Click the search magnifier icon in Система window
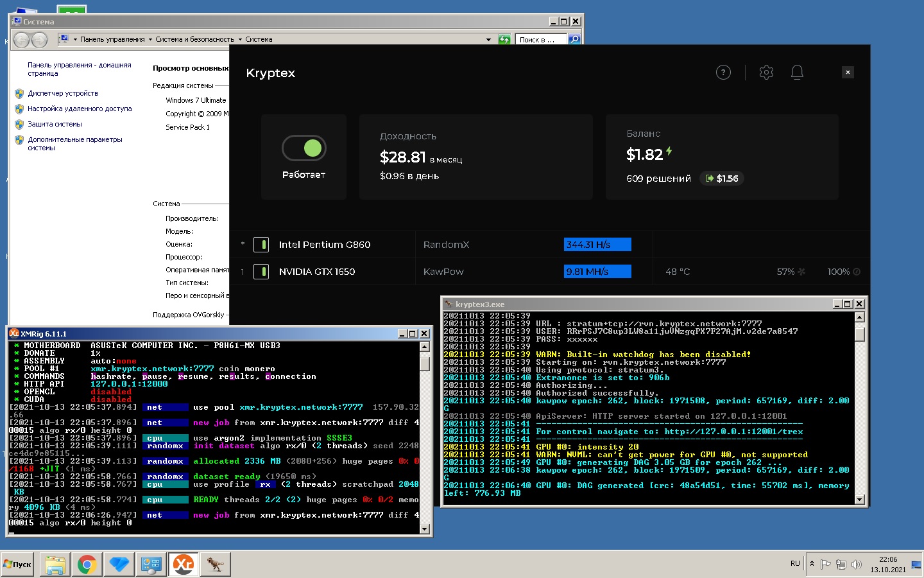The width and height of the screenshot is (924, 578). pyautogui.click(x=574, y=40)
